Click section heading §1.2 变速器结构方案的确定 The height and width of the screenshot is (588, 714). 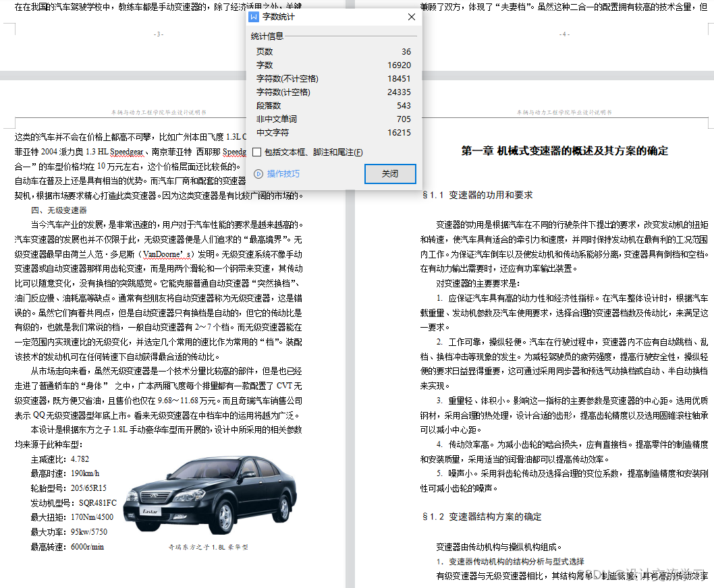[x=482, y=517]
